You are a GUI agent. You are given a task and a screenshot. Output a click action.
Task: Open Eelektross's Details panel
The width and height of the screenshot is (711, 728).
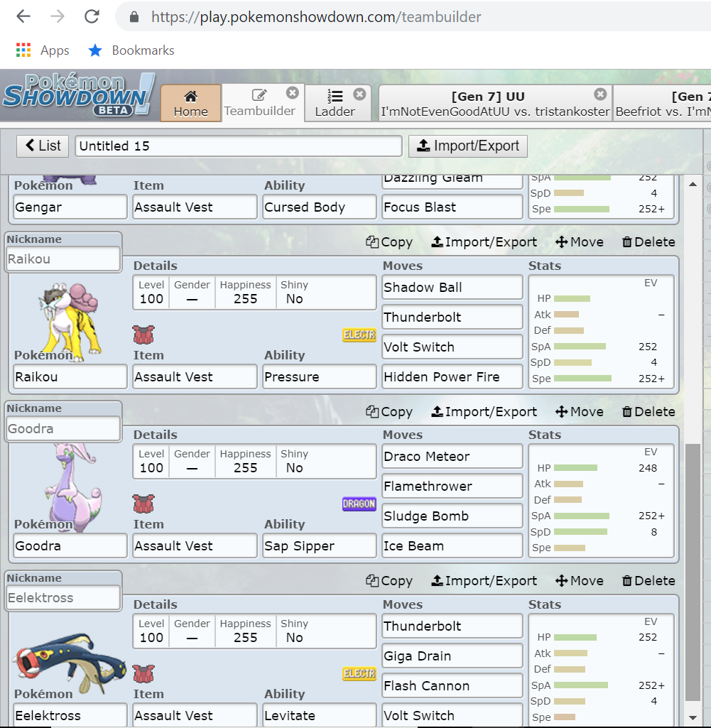click(254, 631)
